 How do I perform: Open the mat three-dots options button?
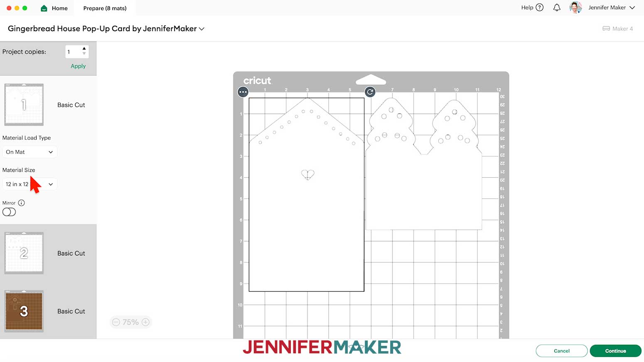pos(243,92)
